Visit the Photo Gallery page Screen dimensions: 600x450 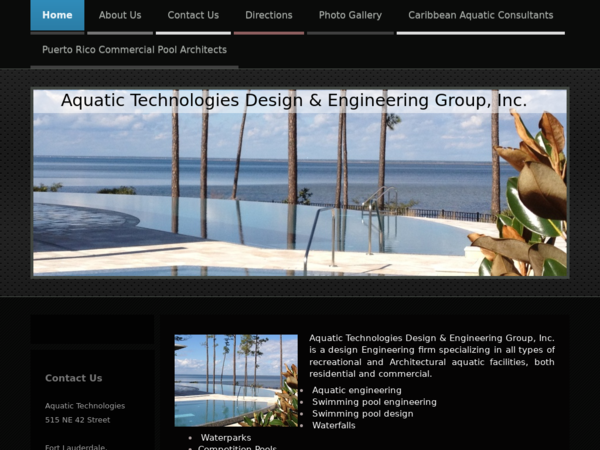(x=350, y=15)
